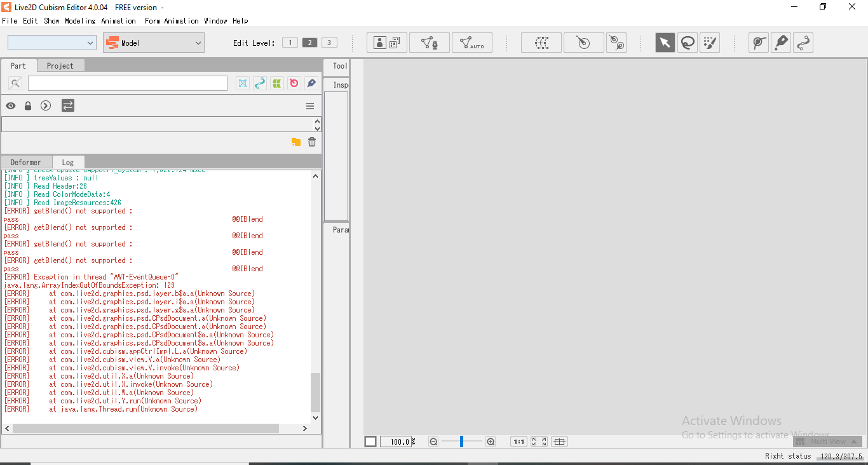The width and height of the screenshot is (868, 465).
Task: Create a rotation deformer from the toolbar
Action: pyautogui.click(x=583, y=43)
